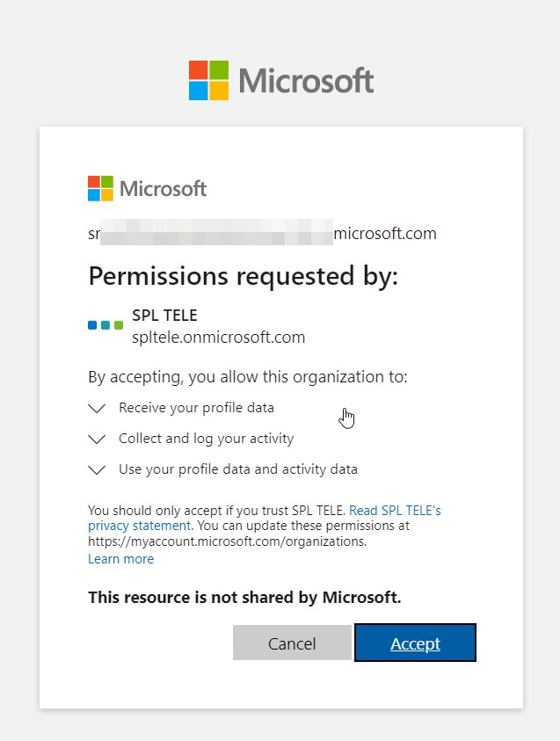Click the spltele.onmicrosoft.com domain text
The image size is (560, 741).
click(x=218, y=338)
